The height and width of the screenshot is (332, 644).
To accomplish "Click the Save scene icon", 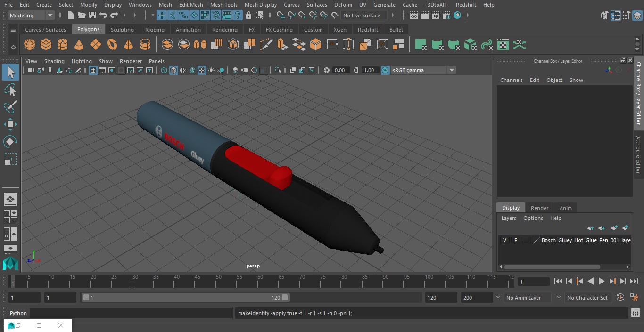I will click(92, 16).
